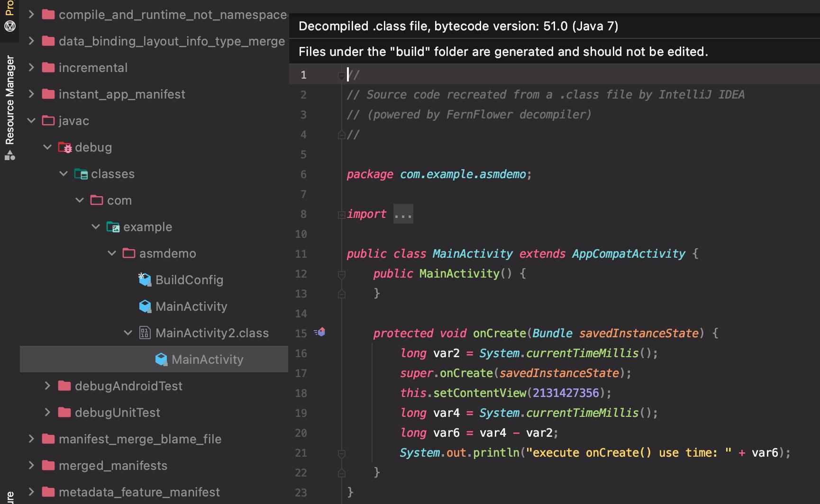Click the example package folder icon
This screenshot has height=504, width=820.
(x=113, y=227)
